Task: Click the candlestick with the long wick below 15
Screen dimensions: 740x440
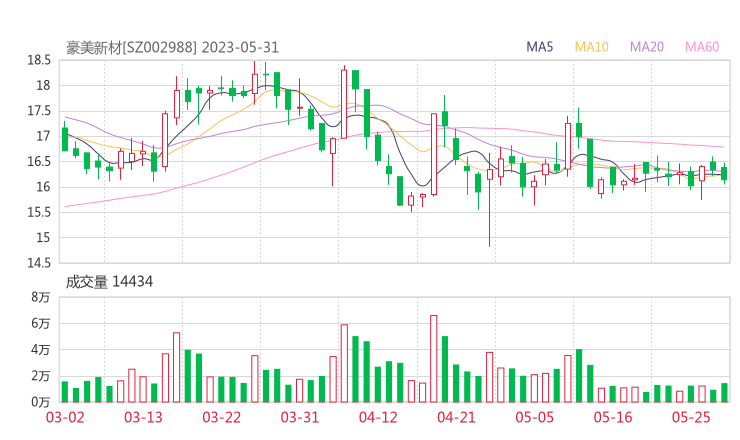Action: (x=489, y=200)
